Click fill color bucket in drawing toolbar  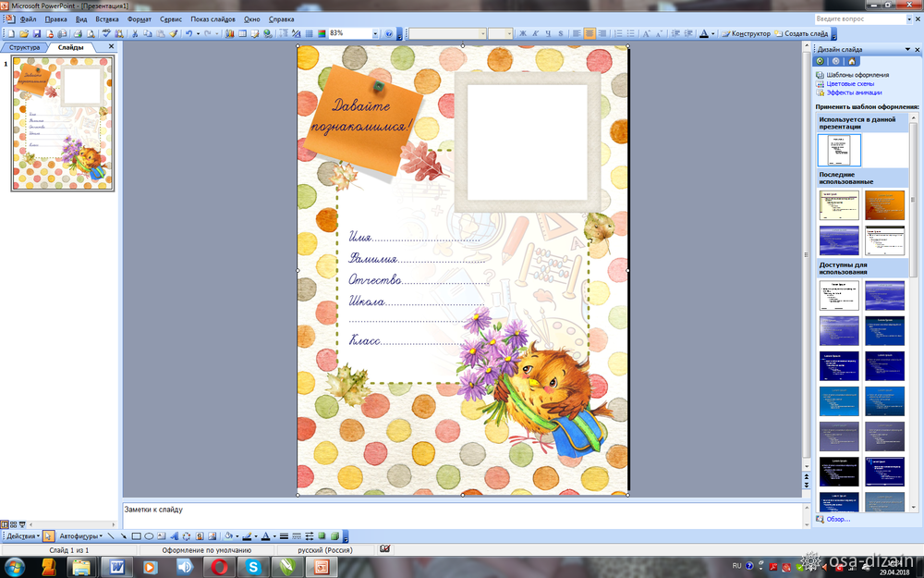228,536
